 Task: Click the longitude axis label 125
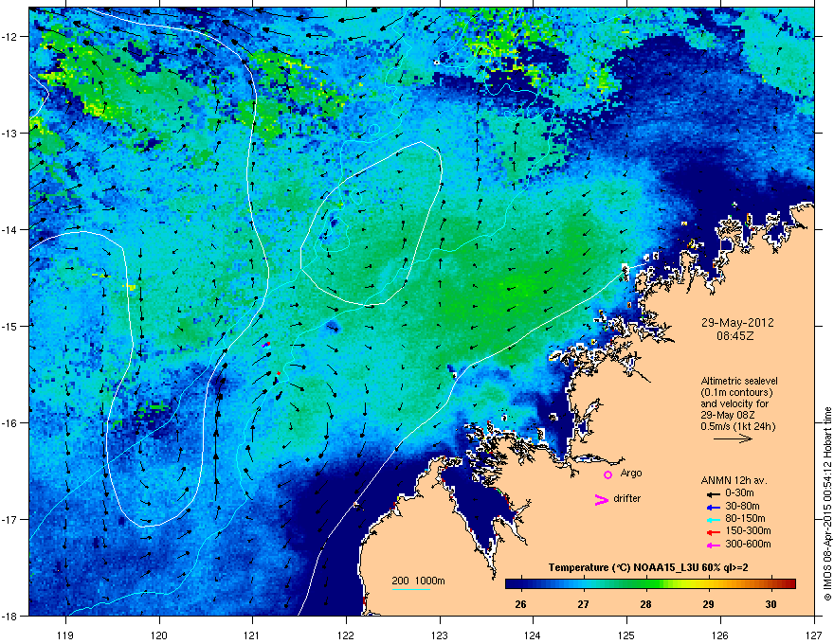tap(626, 635)
